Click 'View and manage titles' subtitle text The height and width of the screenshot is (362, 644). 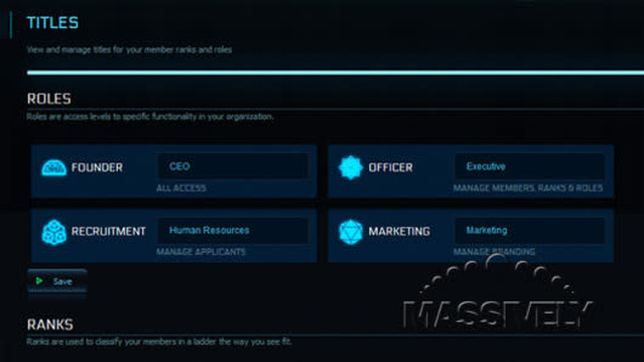click(x=130, y=50)
